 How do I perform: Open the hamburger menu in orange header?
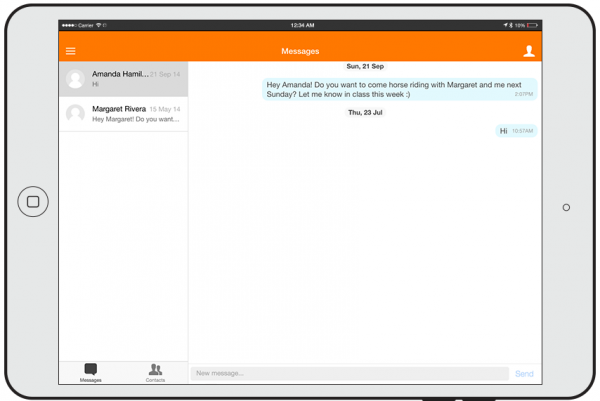point(71,51)
